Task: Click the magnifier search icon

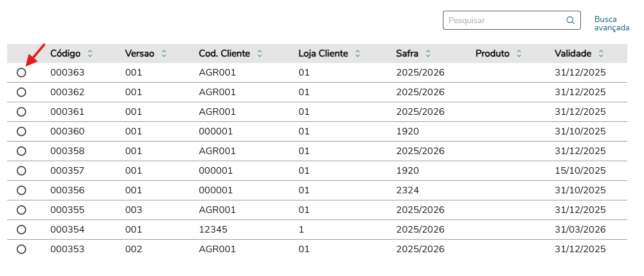Action: coord(570,20)
